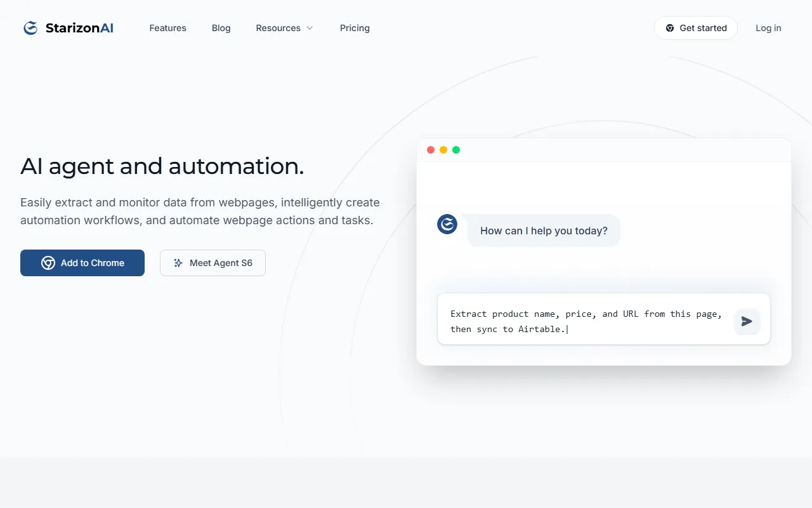The image size is (812, 508).
Task: Click the StarizonAI swirl logo icon
Action: (x=30, y=28)
